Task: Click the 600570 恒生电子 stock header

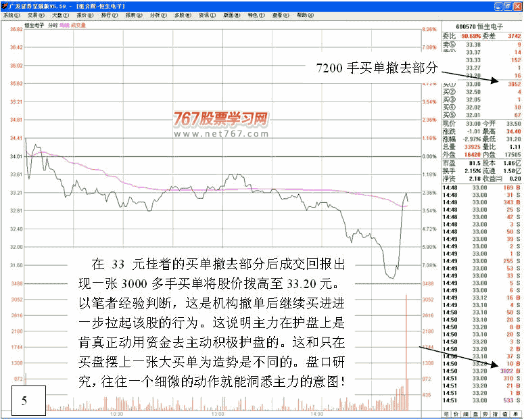Action: pyautogui.click(x=479, y=27)
